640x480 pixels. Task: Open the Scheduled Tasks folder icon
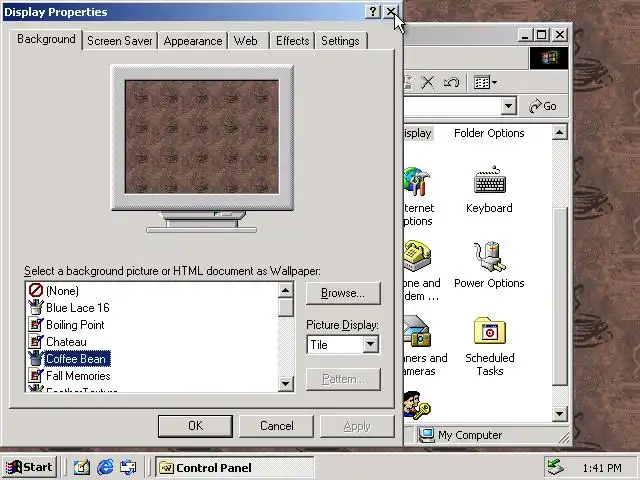pyautogui.click(x=489, y=331)
